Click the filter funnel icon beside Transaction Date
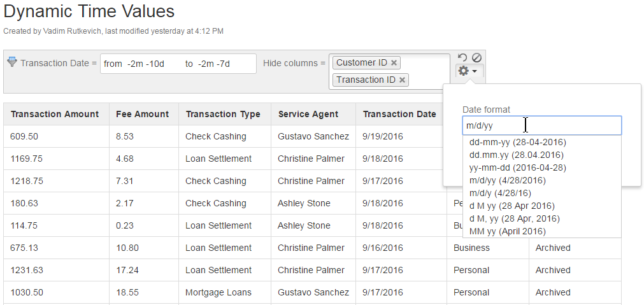Screen dimensions: 644x305 [11, 62]
